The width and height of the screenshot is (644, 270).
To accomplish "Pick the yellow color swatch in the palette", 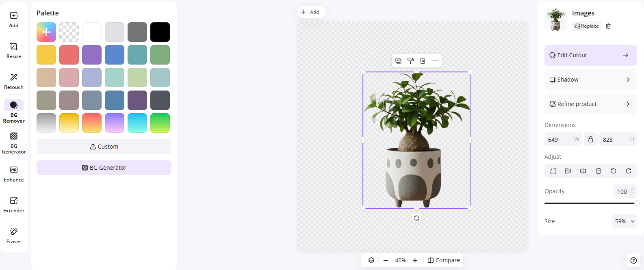I will click(x=46, y=55).
